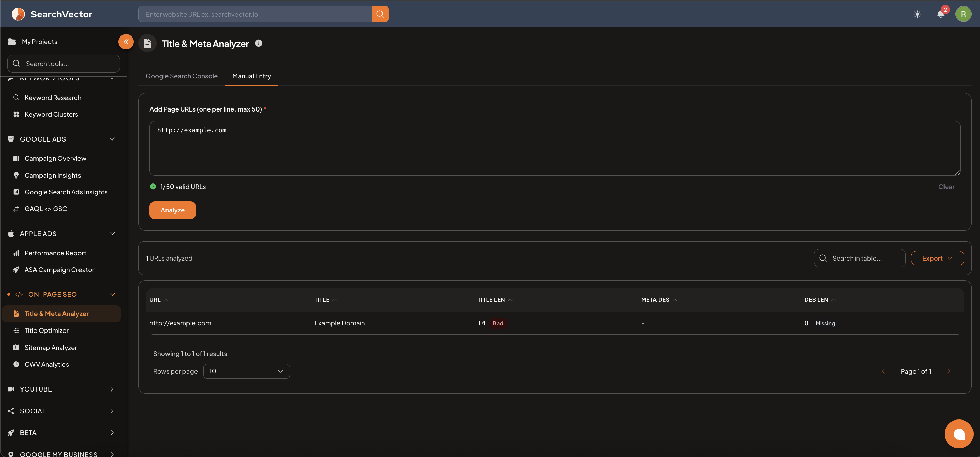Viewport: 980px width, 457px height.
Task: Expand the Google My Business section chevron
Action: click(112, 454)
